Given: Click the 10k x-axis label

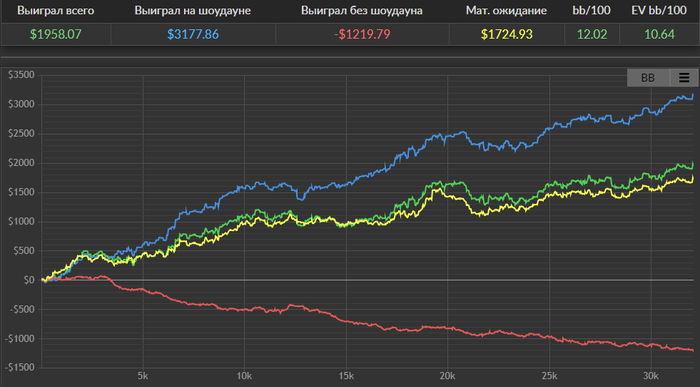Looking at the screenshot, I should [x=244, y=376].
